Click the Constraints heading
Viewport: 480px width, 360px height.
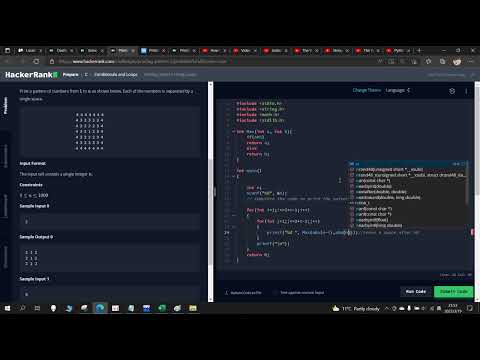point(31,185)
